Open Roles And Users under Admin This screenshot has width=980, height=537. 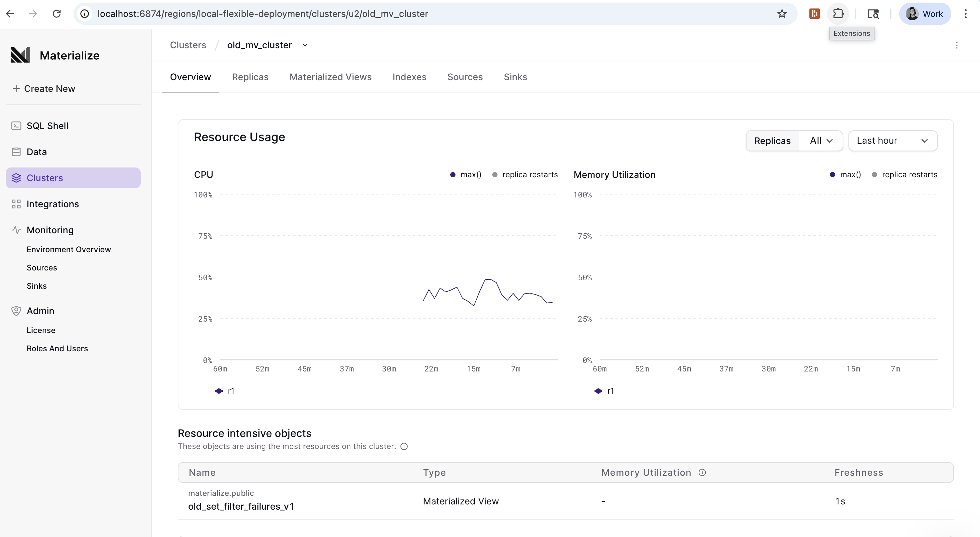(57, 348)
